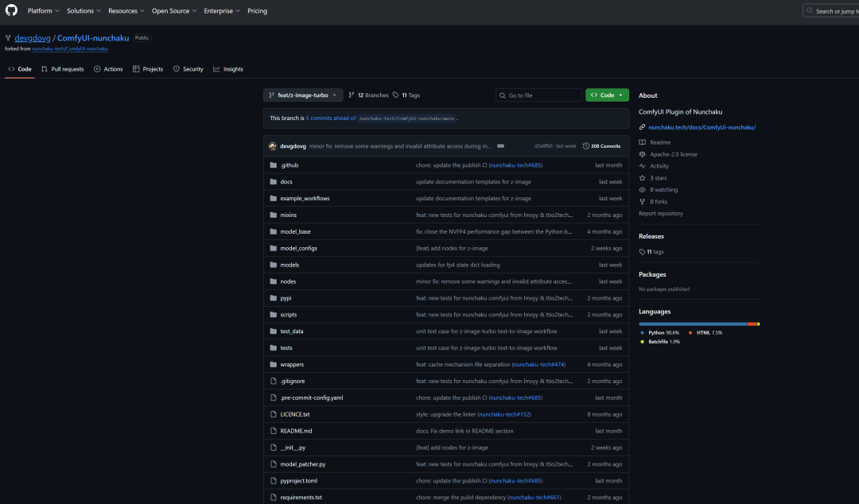The image size is (859, 504).
Task: Open the __init__.py file
Action: 293,448
